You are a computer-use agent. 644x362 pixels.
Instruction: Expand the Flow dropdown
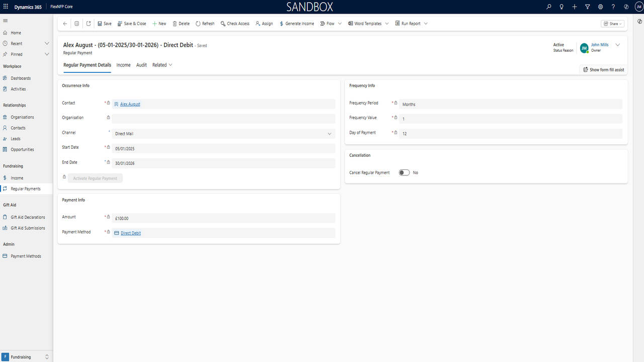coord(340,23)
